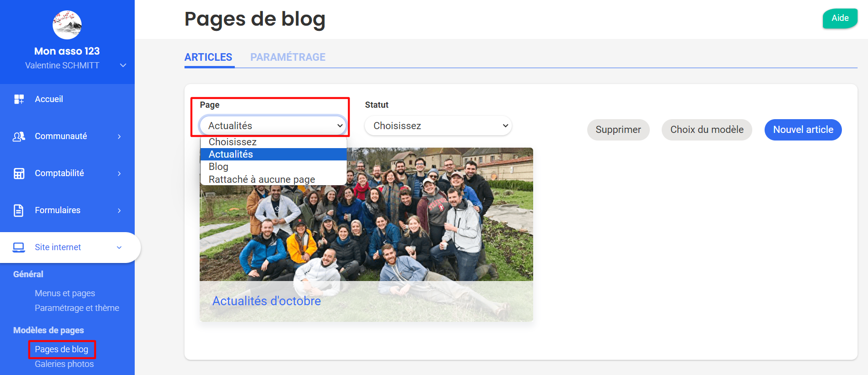
Task: Collapse the Site internet menu chevron
Action: coord(120,247)
